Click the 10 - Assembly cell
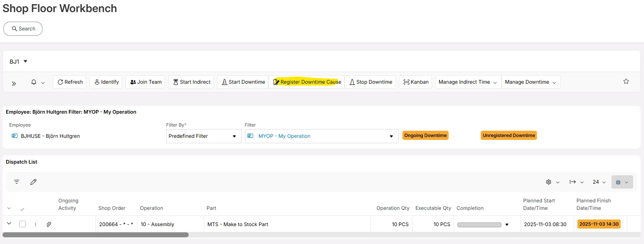This screenshot has width=644, height=244. point(170,224)
